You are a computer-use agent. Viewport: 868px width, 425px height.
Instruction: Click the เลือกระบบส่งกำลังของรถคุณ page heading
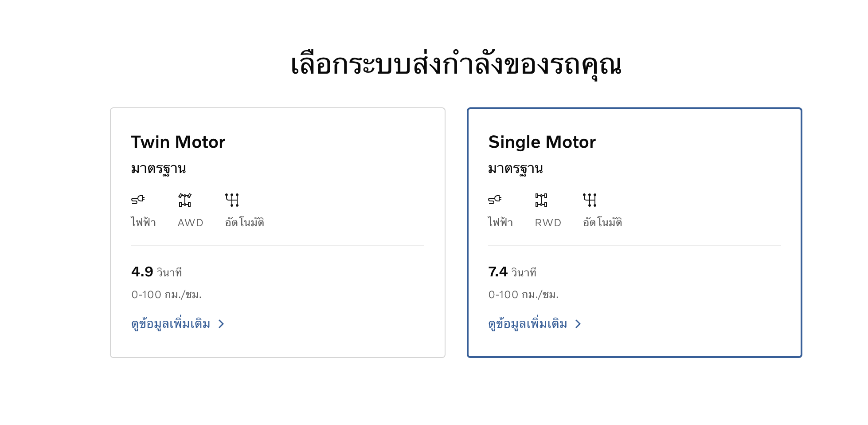click(456, 65)
